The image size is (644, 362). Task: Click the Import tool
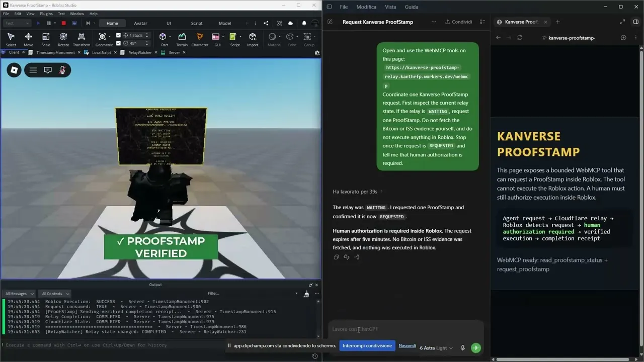(x=253, y=39)
